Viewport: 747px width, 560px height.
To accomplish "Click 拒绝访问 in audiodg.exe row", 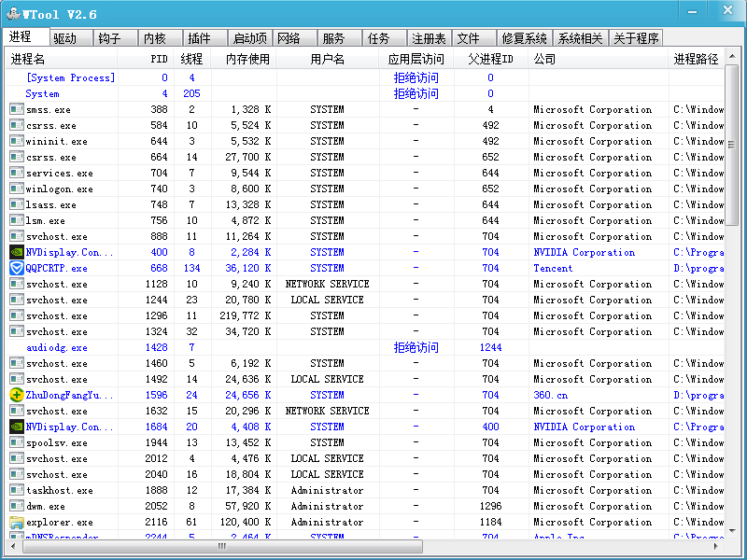I will [x=416, y=347].
